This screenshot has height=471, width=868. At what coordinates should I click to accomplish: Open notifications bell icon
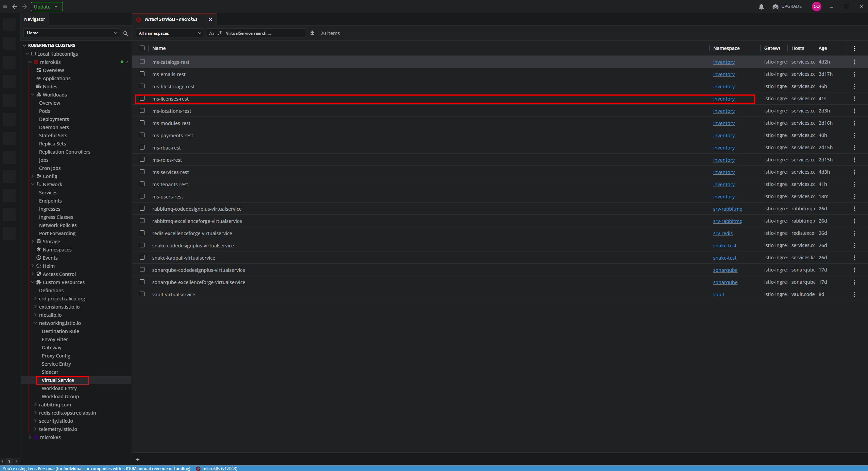click(761, 6)
